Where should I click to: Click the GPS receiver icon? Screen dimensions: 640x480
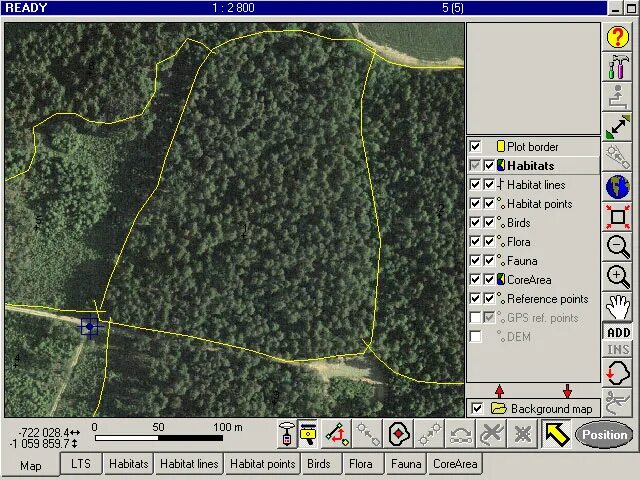287,434
